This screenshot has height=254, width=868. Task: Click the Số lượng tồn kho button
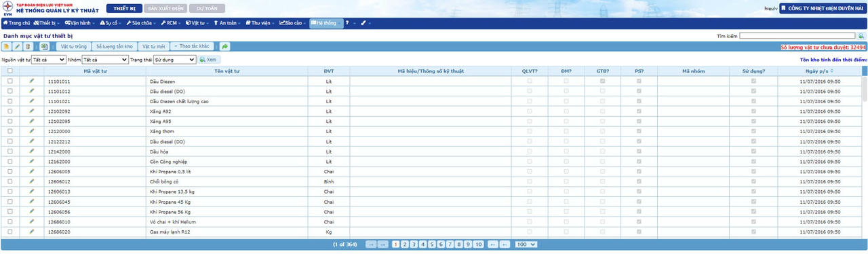[114, 47]
